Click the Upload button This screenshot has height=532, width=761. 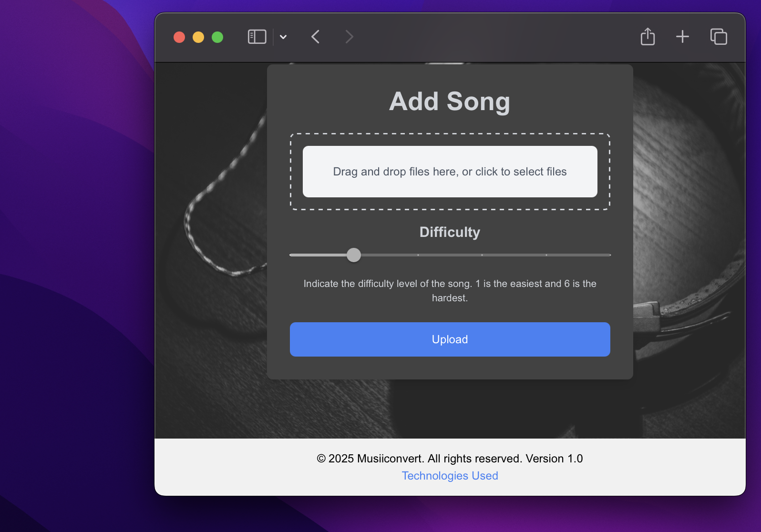click(x=450, y=339)
